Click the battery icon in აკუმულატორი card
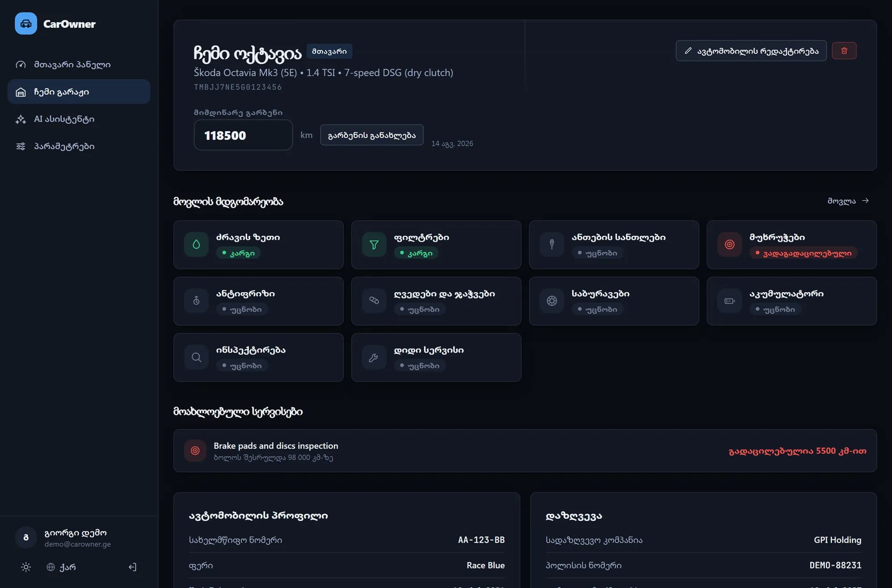Image resolution: width=892 pixels, height=588 pixels. coord(730,301)
